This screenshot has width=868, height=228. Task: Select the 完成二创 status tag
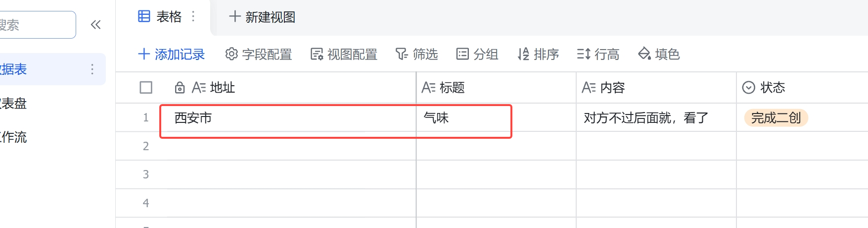coord(776,118)
